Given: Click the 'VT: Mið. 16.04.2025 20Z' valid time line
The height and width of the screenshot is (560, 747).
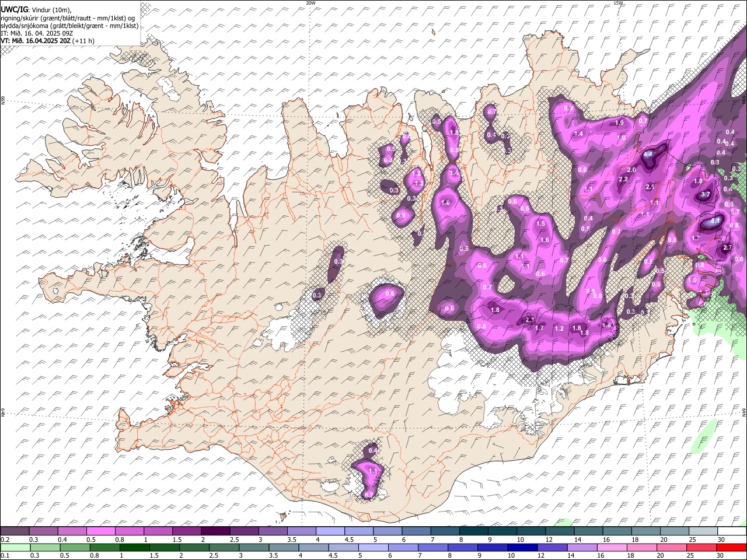Looking at the screenshot, I should pyautogui.click(x=36, y=41).
